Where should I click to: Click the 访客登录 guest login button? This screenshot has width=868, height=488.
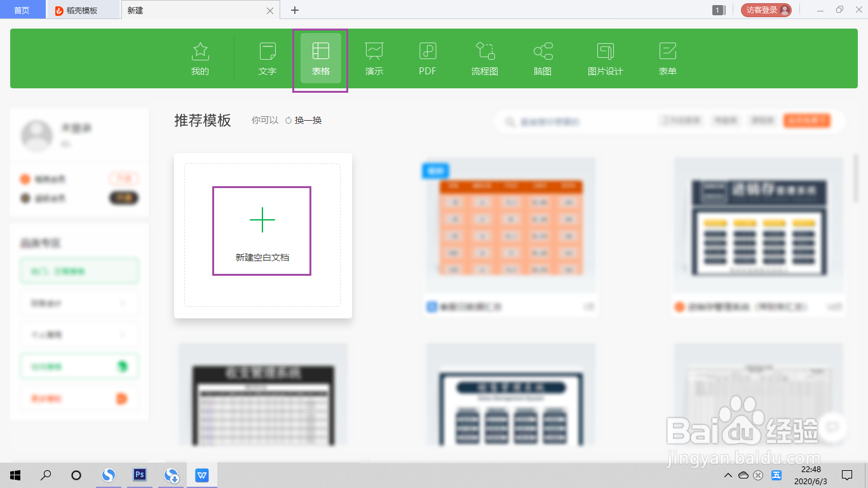pyautogui.click(x=766, y=10)
